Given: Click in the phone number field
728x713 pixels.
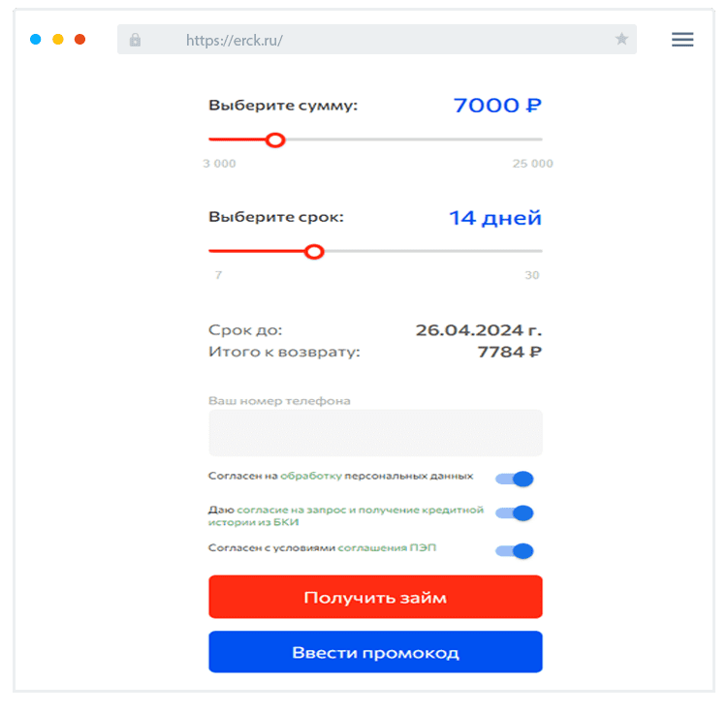Looking at the screenshot, I should 375,433.
